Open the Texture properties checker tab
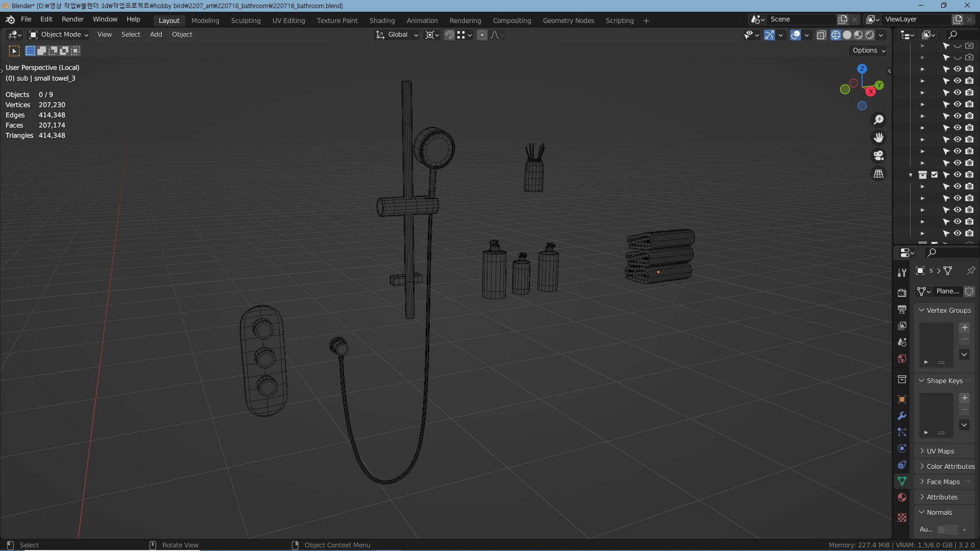Image resolution: width=980 pixels, height=551 pixels. (x=902, y=518)
